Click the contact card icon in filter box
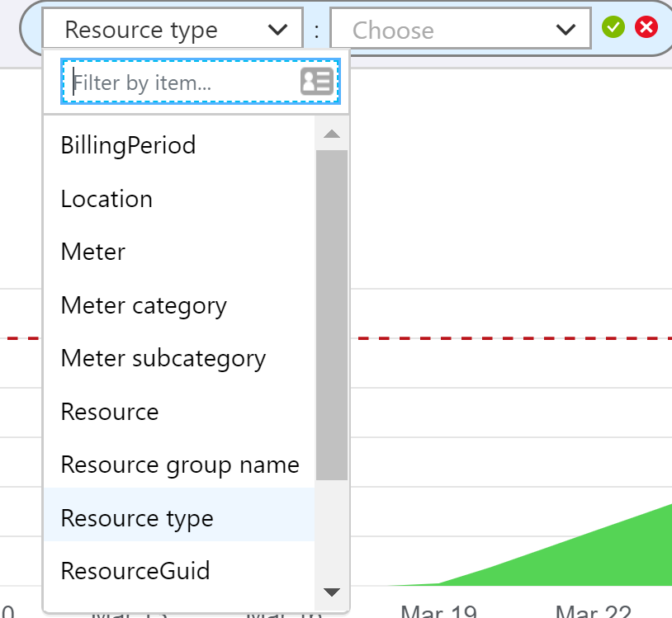672x618 pixels. tap(316, 81)
